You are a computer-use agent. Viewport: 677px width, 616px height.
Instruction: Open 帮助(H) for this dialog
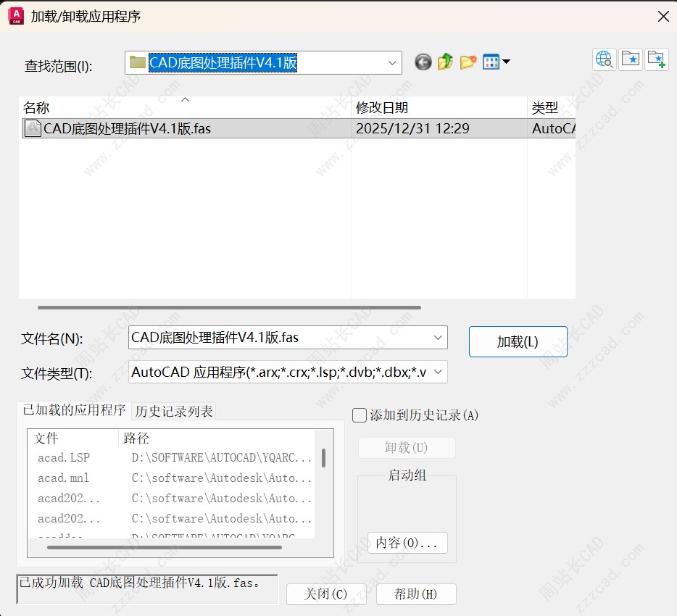click(415, 594)
